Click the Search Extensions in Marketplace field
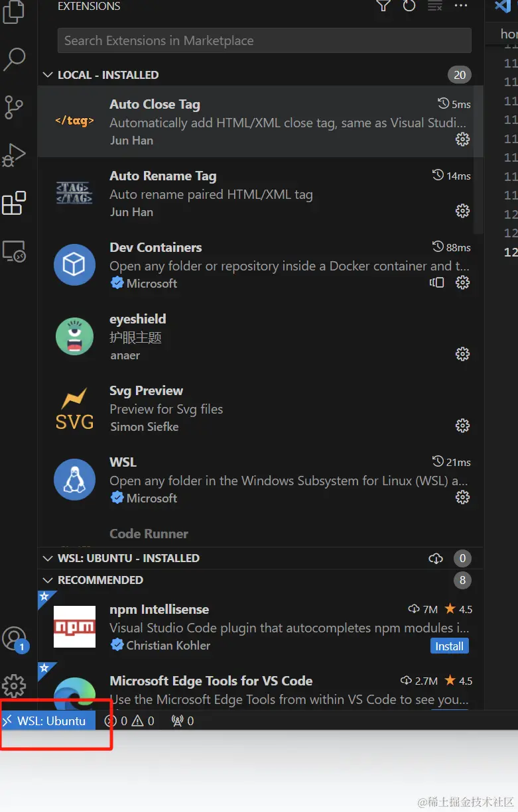 [265, 40]
